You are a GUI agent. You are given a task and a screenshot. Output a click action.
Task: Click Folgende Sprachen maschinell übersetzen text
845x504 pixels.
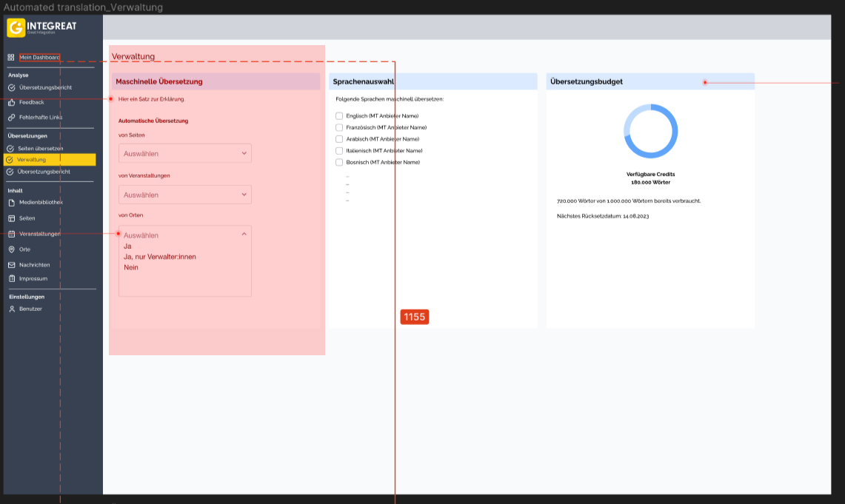tap(390, 99)
